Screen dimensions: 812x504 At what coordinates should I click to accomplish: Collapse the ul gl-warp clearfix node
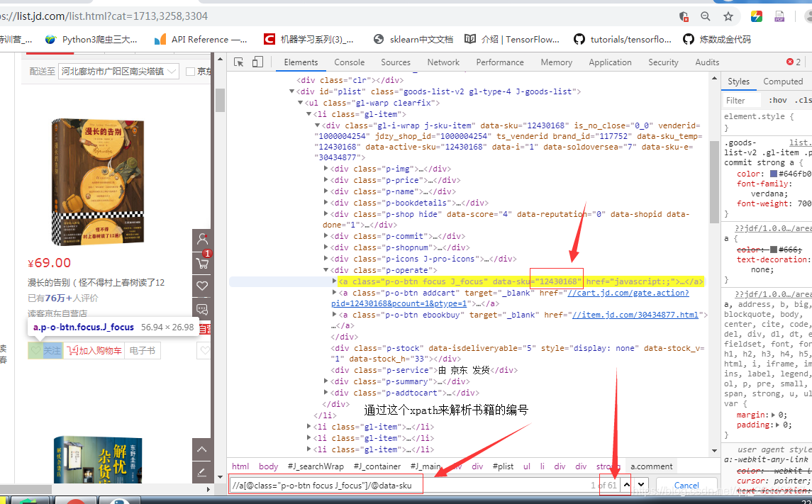301,103
